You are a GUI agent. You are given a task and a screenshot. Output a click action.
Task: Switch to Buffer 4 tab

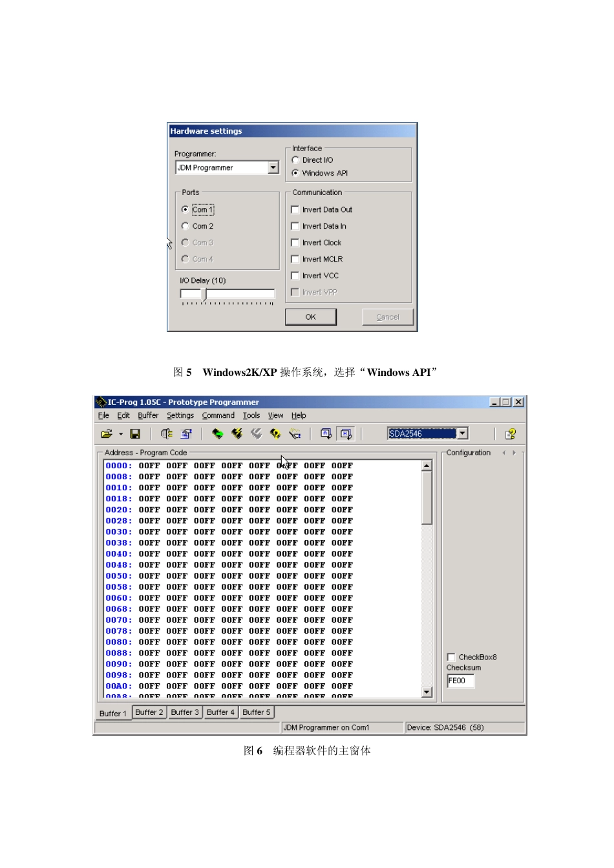(220, 712)
